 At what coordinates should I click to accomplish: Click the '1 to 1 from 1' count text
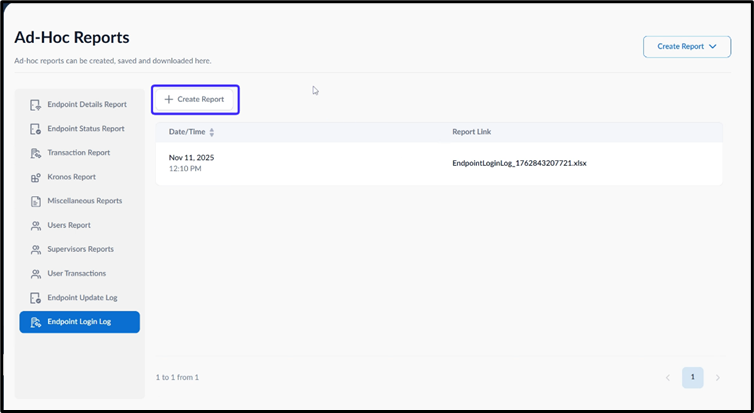pos(177,377)
